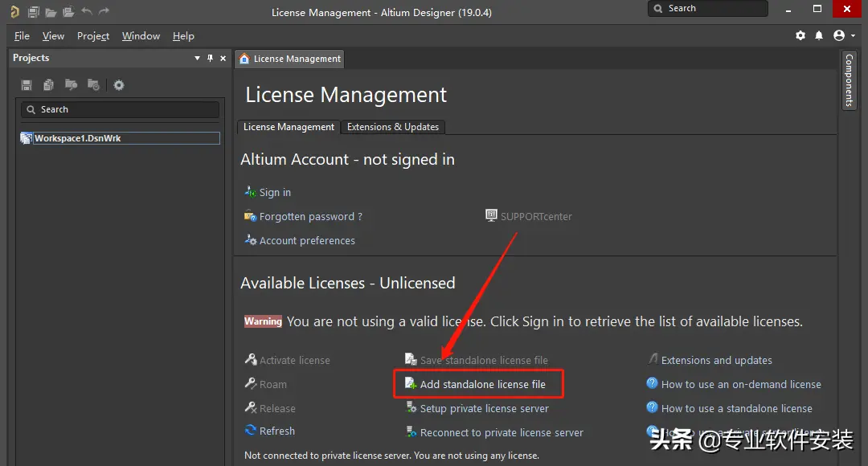The image size is (868, 466).
Task: Pin the Projects panel
Action: pyautogui.click(x=210, y=58)
